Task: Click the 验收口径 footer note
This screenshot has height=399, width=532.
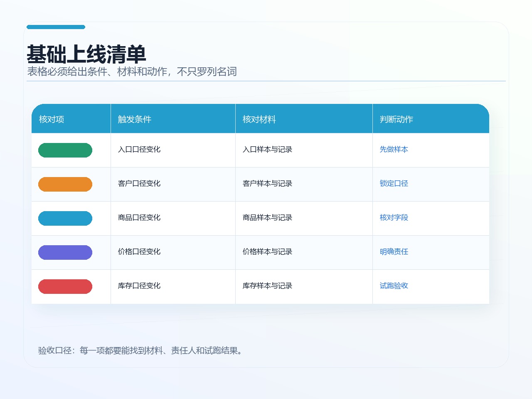Action: 141,350
